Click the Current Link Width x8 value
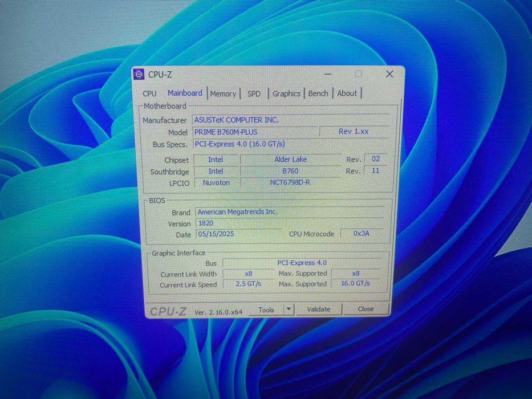532x399 pixels. pos(249,274)
